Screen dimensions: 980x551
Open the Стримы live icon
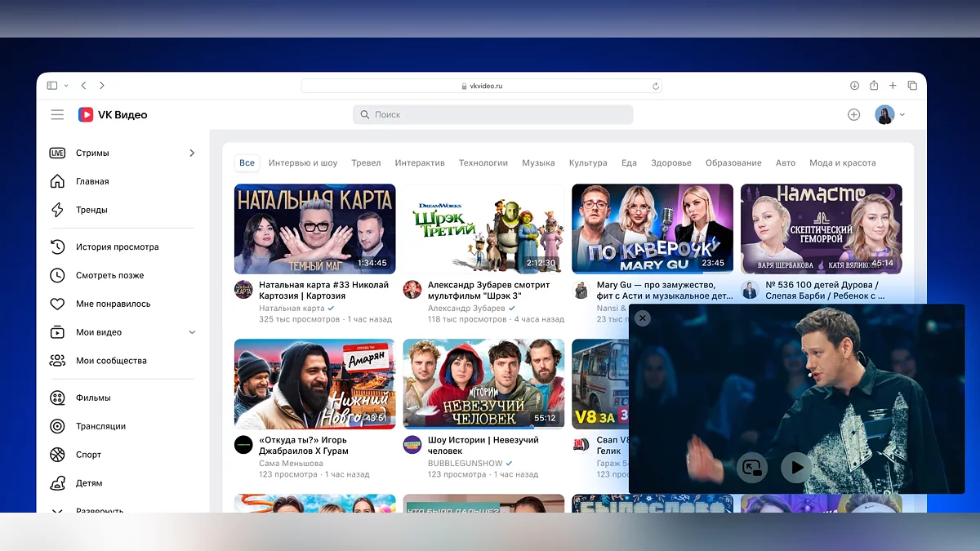tap(57, 153)
